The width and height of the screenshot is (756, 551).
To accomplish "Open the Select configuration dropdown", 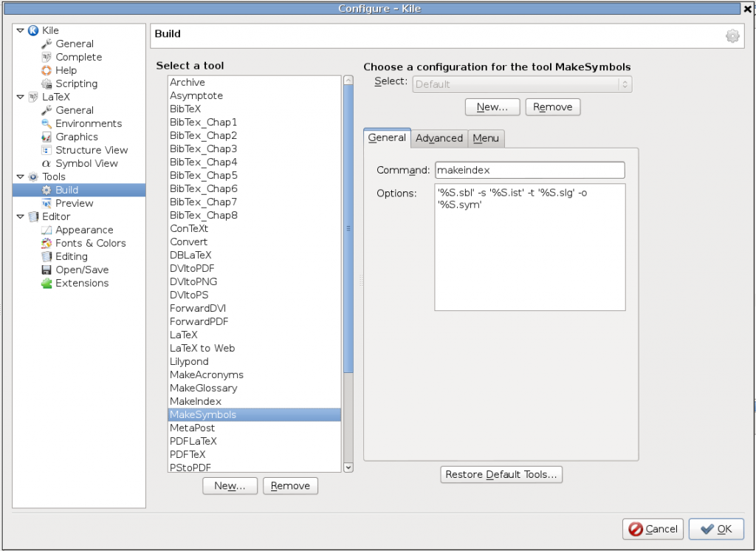I will coord(522,84).
